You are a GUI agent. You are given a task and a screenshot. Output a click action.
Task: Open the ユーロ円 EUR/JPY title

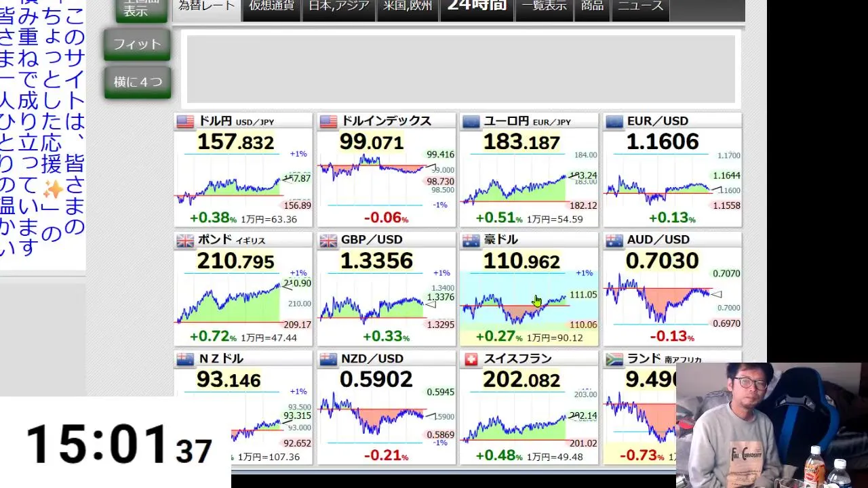[x=527, y=121]
